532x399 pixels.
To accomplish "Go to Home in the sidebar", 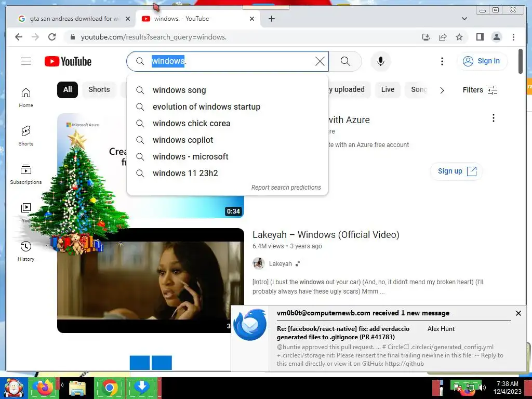I will coord(26,98).
